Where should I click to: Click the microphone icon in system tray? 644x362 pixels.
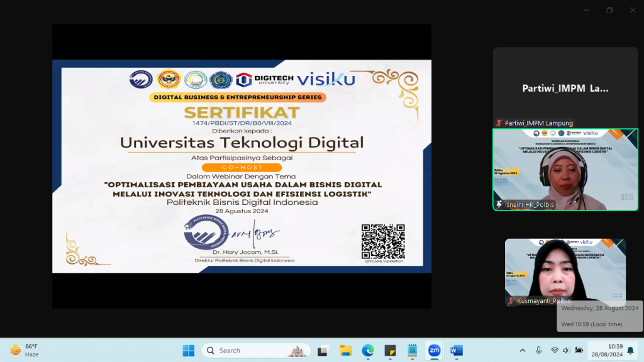539,350
